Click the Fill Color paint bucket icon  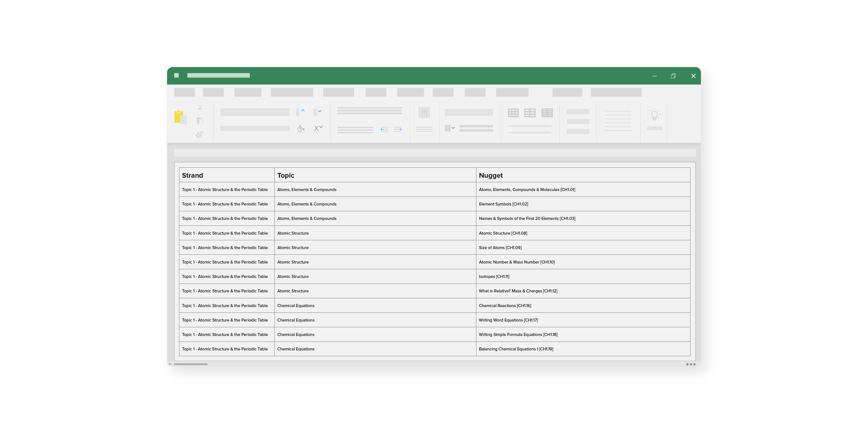pyautogui.click(x=301, y=128)
